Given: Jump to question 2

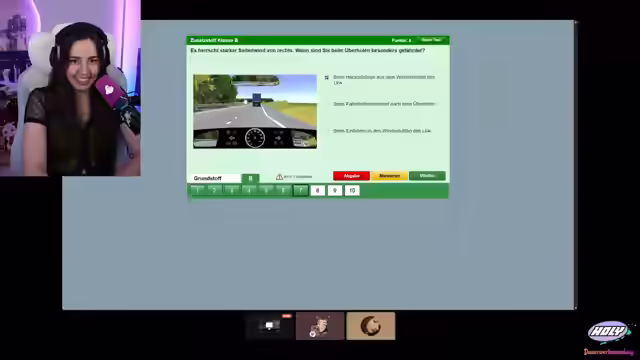Looking at the screenshot, I should coord(214,190).
